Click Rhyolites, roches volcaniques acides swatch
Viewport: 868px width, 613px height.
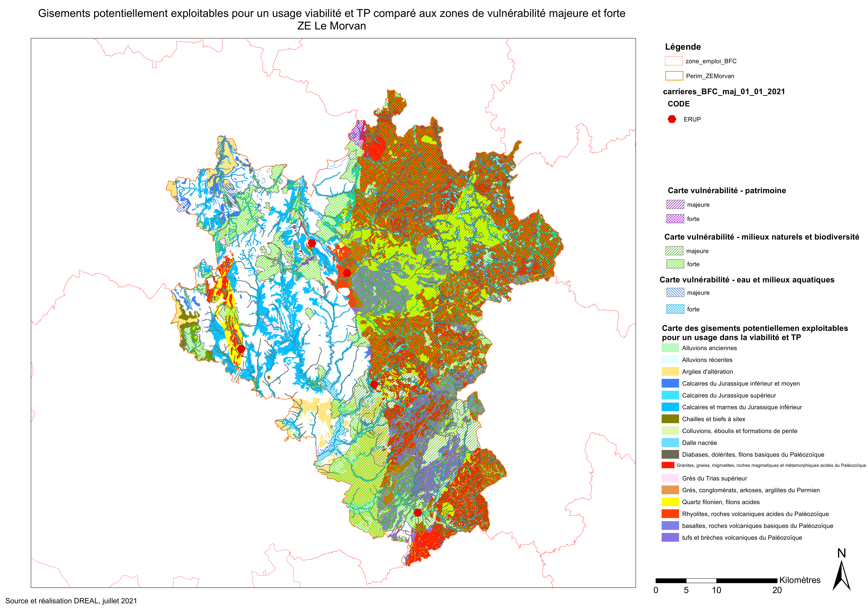[x=670, y=514]
